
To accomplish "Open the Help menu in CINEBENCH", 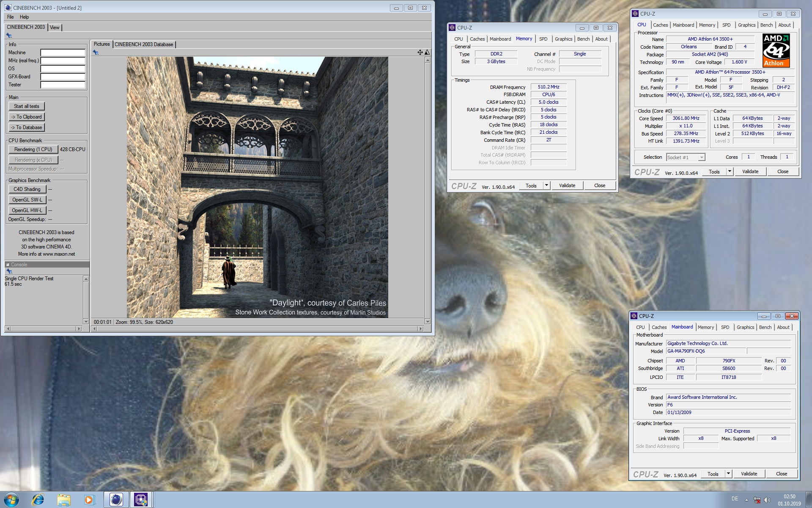I will tap(25, 17).
